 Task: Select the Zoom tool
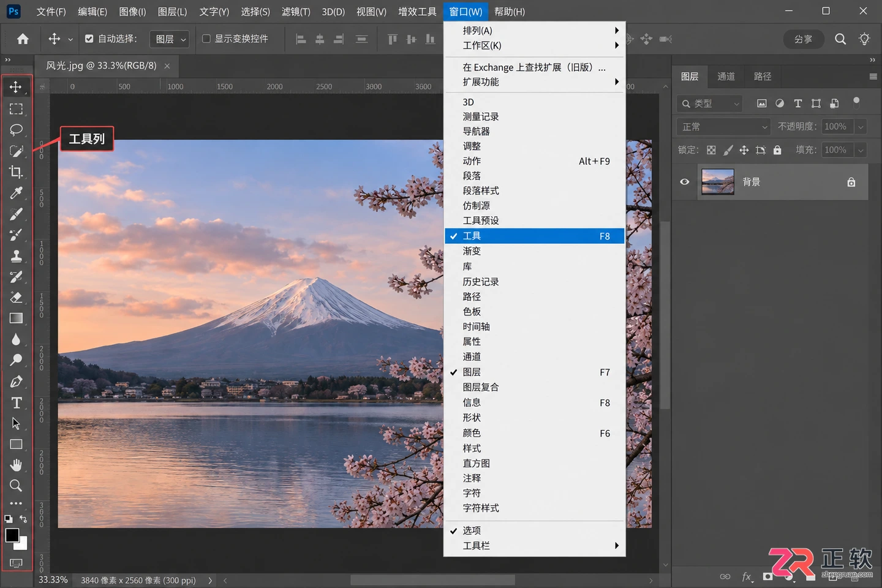pyautogui.click(x=16, y=486)
